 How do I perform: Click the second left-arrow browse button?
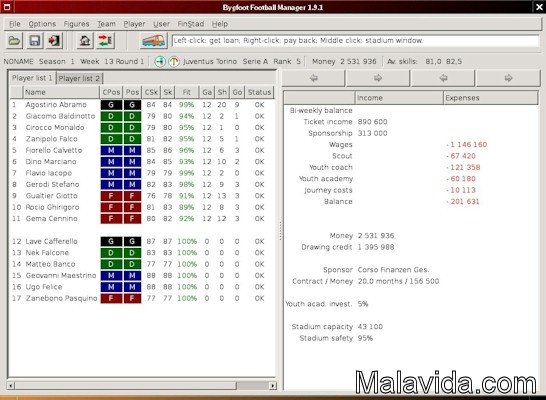(443, 78)
